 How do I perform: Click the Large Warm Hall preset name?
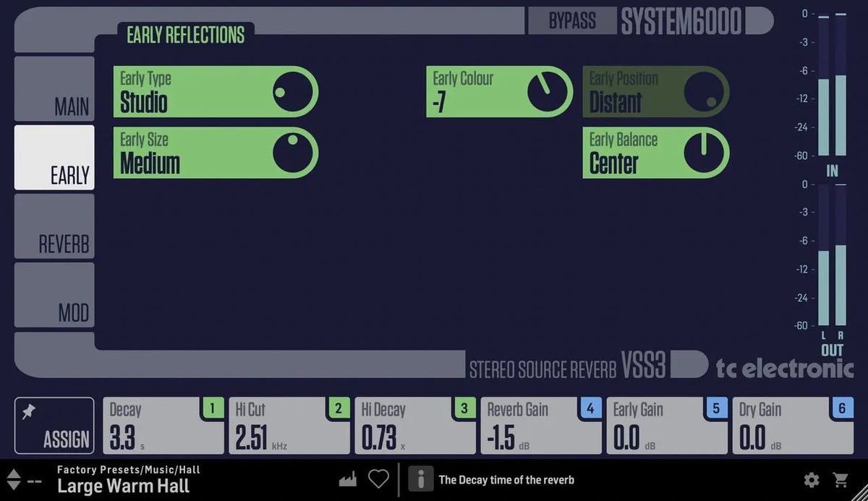pyautogui.click(x=123, y=487)
